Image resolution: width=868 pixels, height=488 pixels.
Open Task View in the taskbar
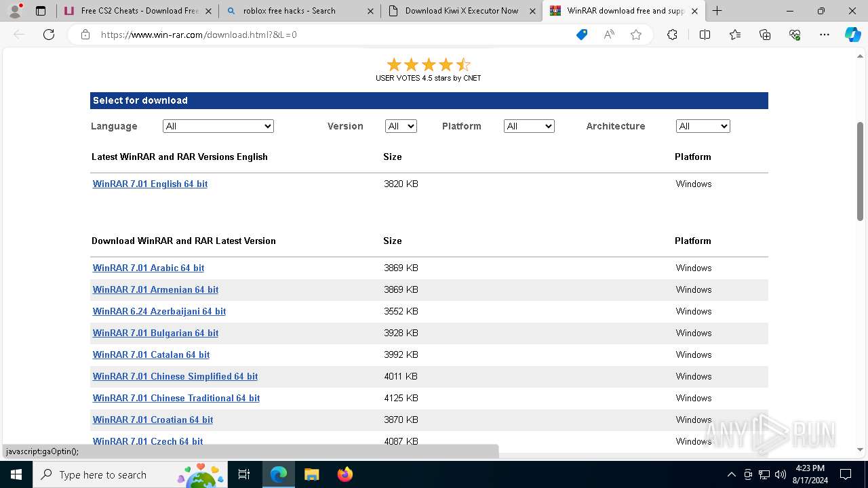(244, 474)
